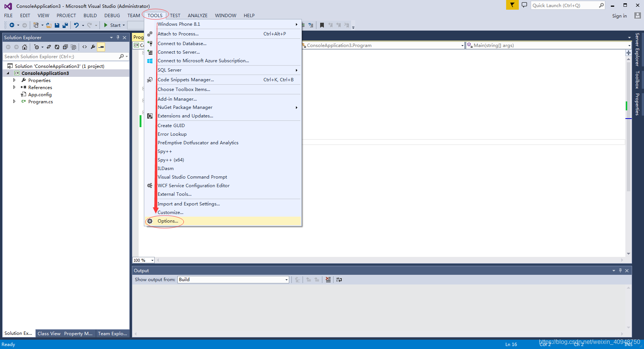Click the Collapse All icon in Solution Explorer
The height and width of the screenshot is (349, 644).
65,47
